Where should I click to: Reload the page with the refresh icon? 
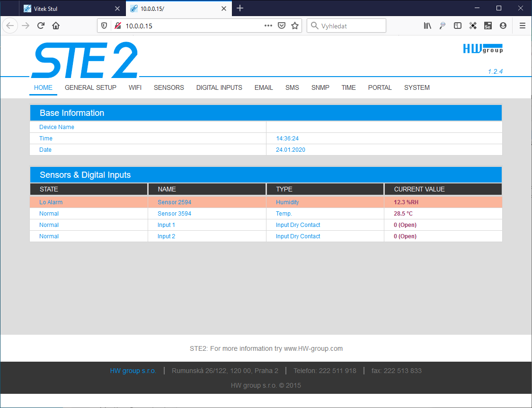click(41, 26)
